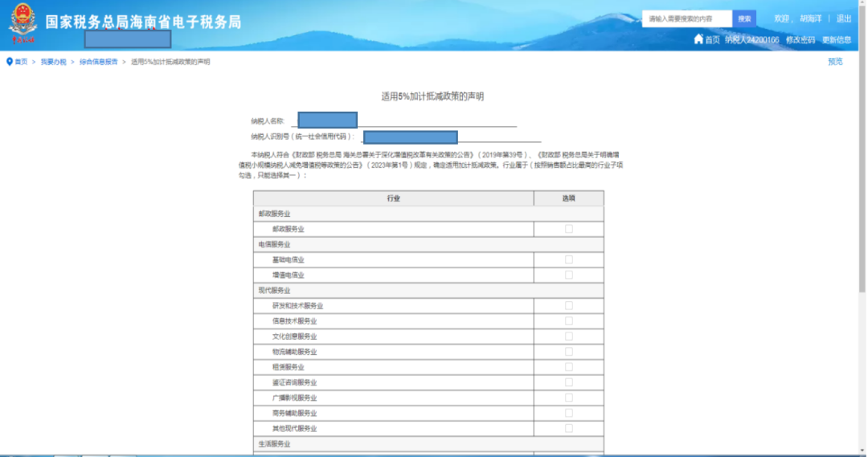The height and width of the screenshot is (457, 868).
Task: Tick the 基础电信业 checkbox
Action: (x=568, y=259)
